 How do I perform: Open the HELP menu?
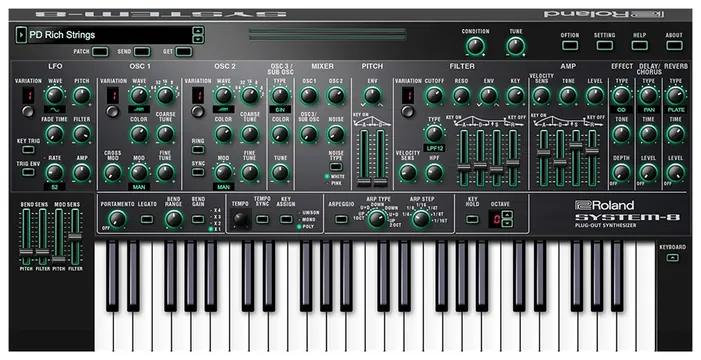640,45
